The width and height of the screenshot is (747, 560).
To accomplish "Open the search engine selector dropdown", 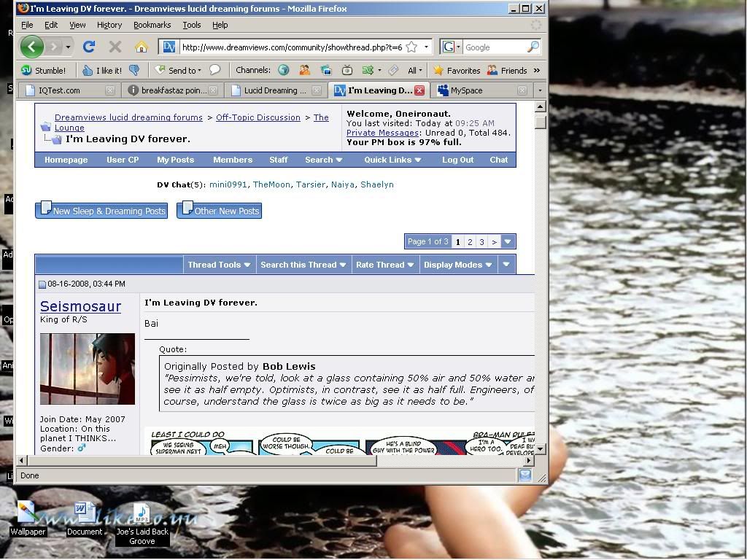I will pos(458,47).
